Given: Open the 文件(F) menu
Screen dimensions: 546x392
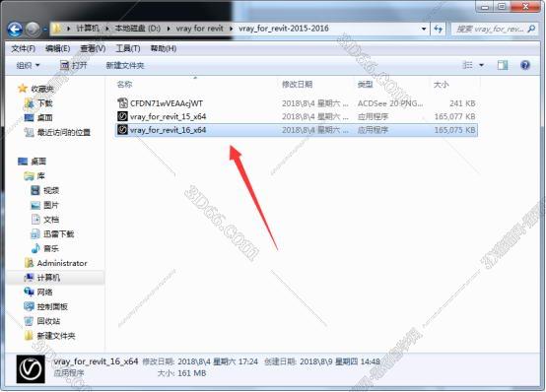Looking at the screenshot, I should click(23, 48).
